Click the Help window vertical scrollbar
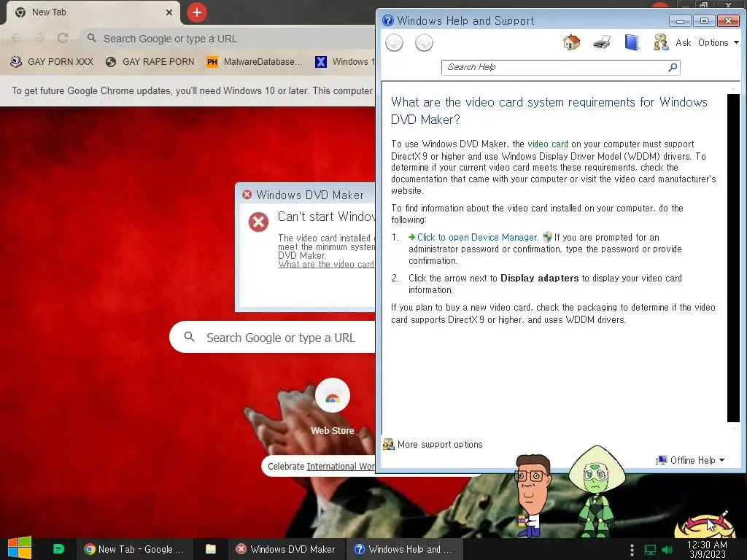The image size is (747, 560). click(x=733, y=257)
